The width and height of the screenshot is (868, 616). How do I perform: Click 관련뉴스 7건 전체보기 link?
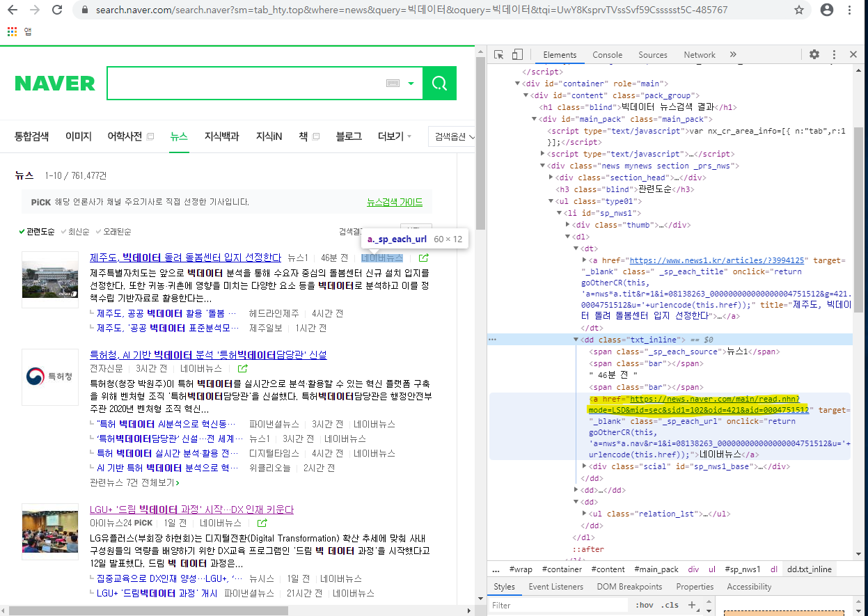click(x=134, y=482)
